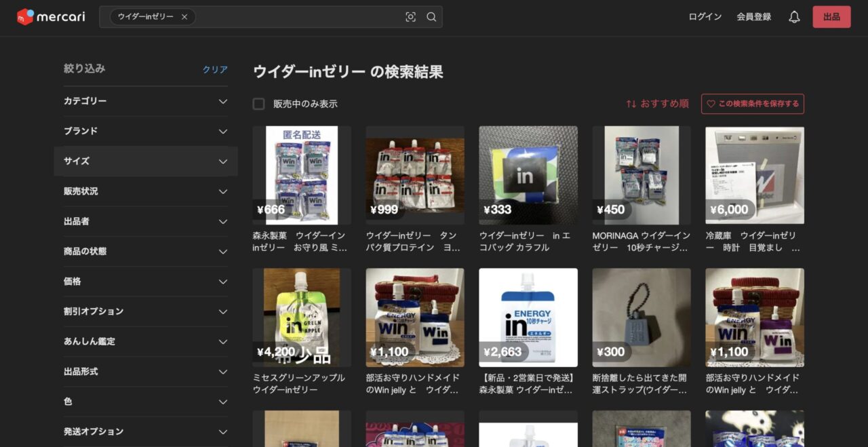Image resolution: width=868 pixels, height=447 pixels.
Task: Expand the カテゴリー filter
Action: point(146,101)
